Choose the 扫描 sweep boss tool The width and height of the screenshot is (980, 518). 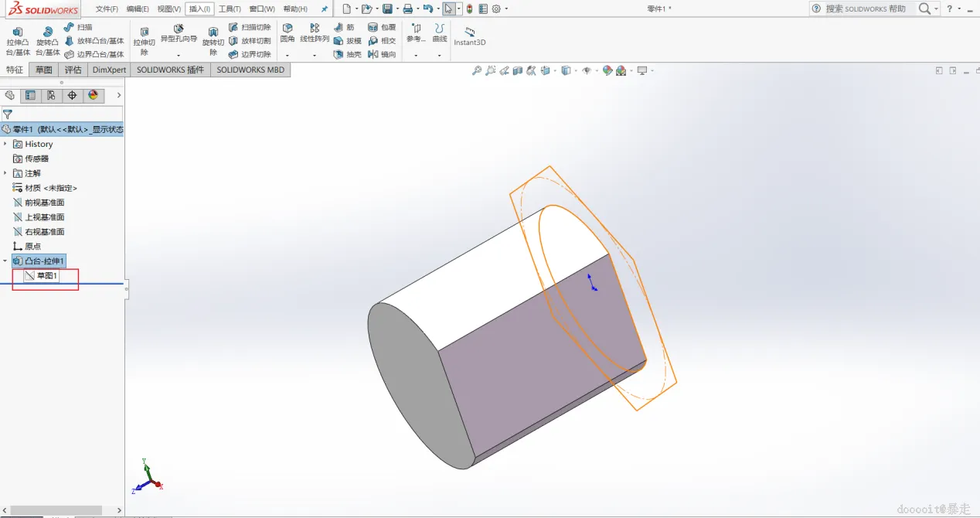pyautogui.click(x=78, y=27)
